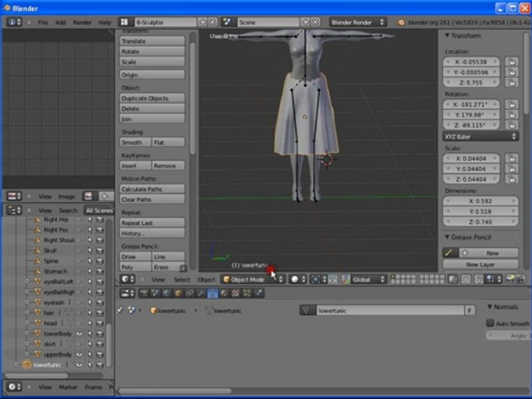Open the File menu

(43, 22)
